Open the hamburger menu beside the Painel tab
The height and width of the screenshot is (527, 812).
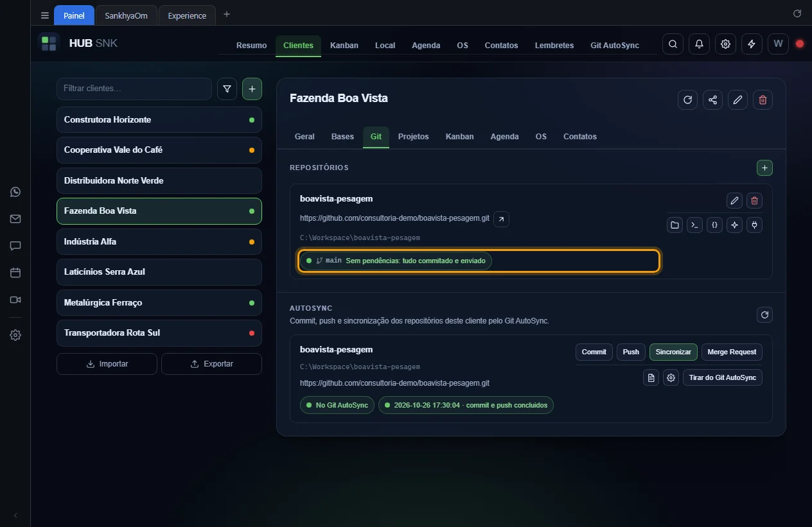(x=44, y=15)
